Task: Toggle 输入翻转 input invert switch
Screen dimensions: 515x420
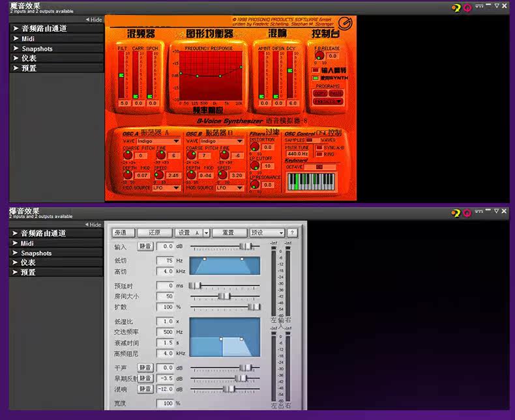Action: (316, 70)
